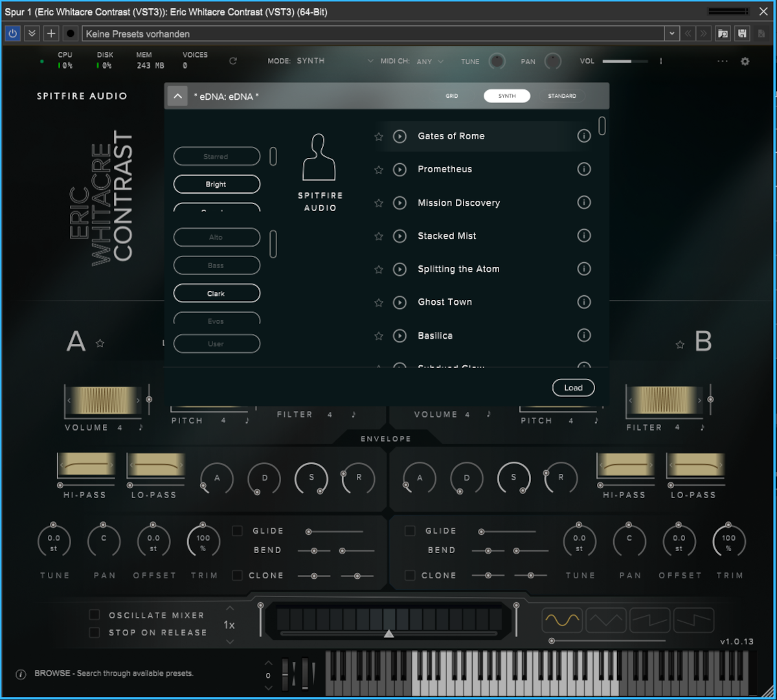
Task: Select the triangle wave shape
Action: tap(606, 620)
